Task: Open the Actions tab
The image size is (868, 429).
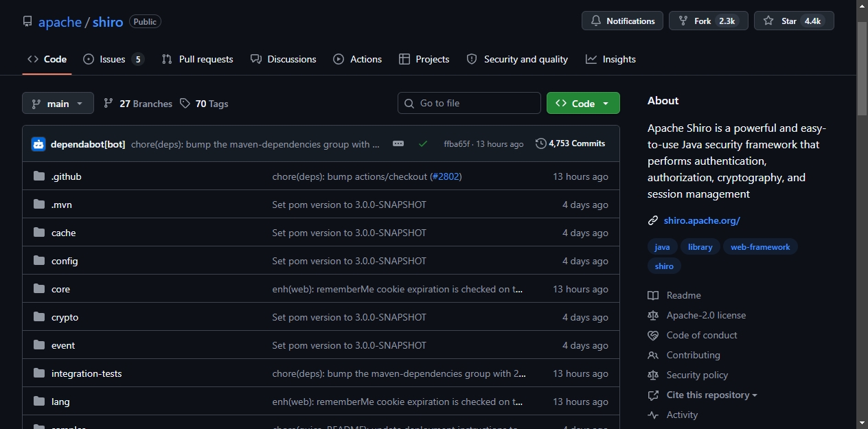Action: point(358,59)
